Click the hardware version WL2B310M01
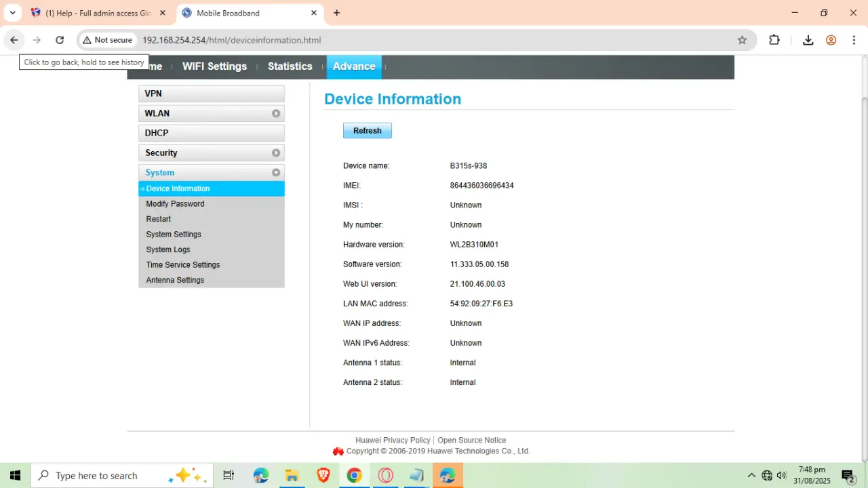The image size is (868, 488). (x=474, y=245)
